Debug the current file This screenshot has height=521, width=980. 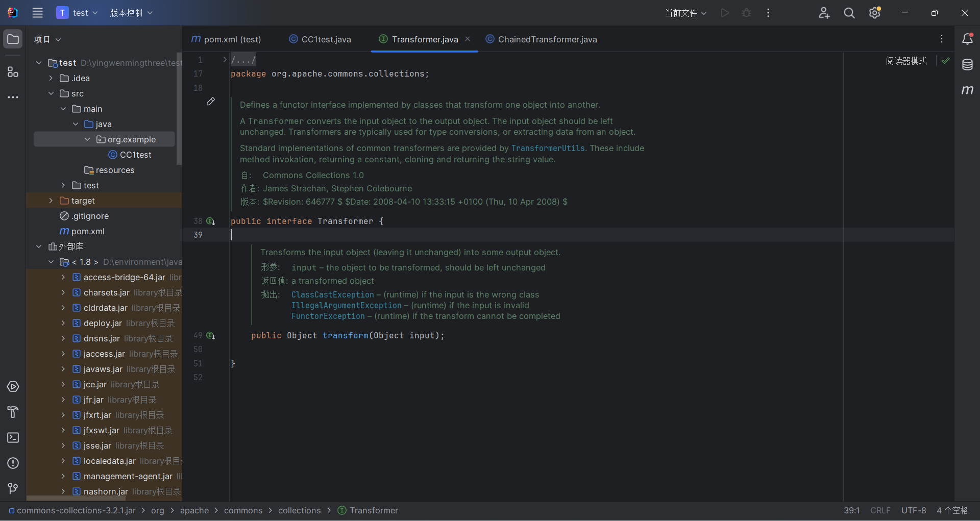pyautogui.click(x=746, y=13)
